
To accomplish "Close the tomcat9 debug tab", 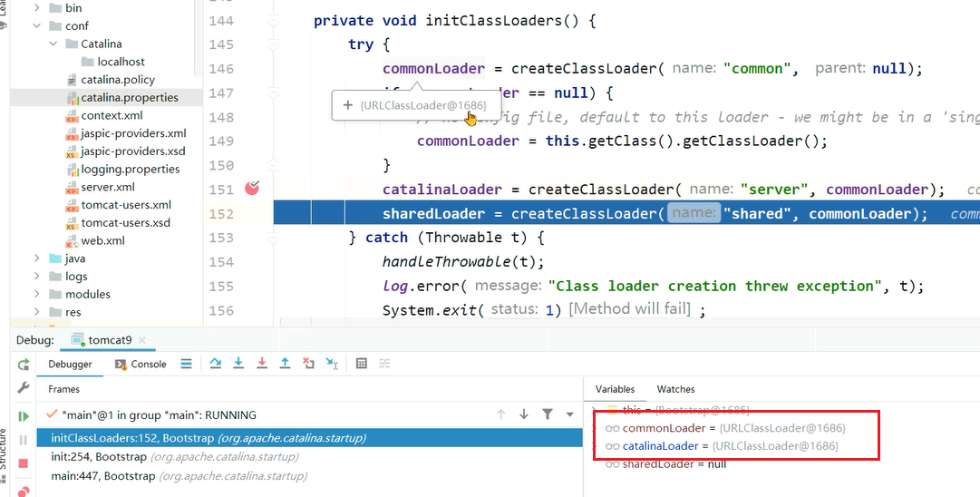I will coord(143,340).
